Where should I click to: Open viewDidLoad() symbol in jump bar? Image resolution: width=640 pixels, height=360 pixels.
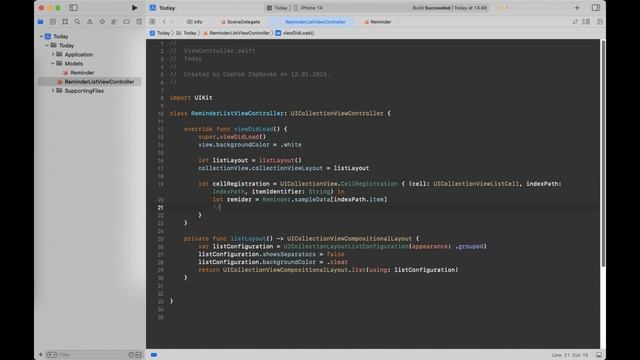click(x=295, y=33)
